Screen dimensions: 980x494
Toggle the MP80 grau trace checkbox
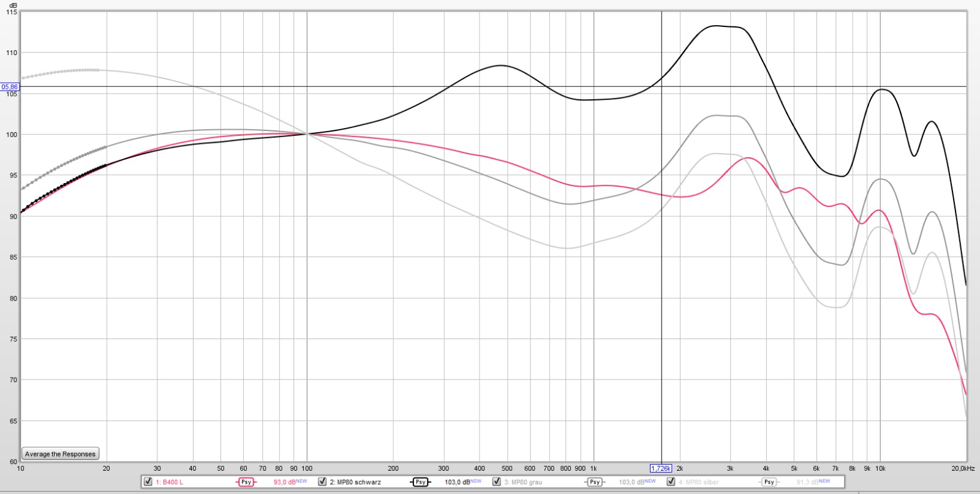pyautogui.click(x=497, y=482)
